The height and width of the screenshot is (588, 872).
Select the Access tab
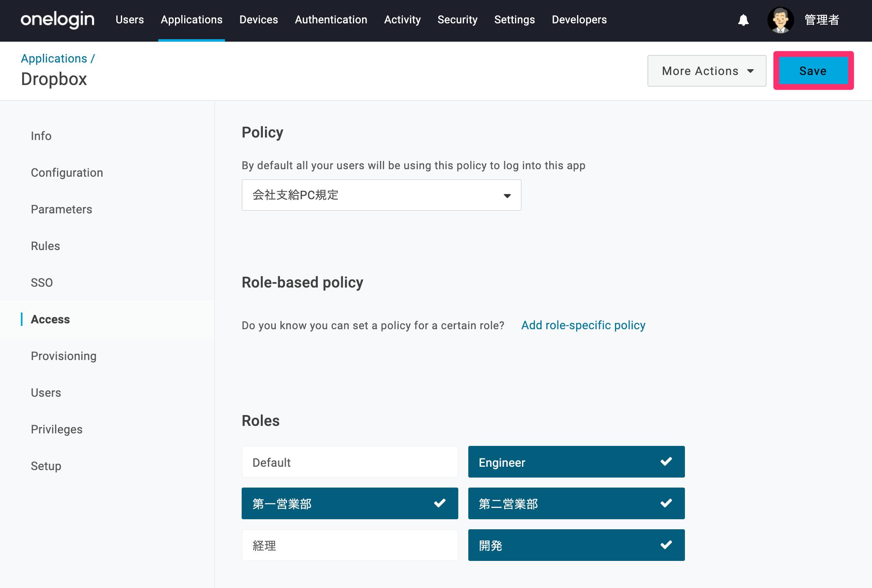click(x=50, y=319)
